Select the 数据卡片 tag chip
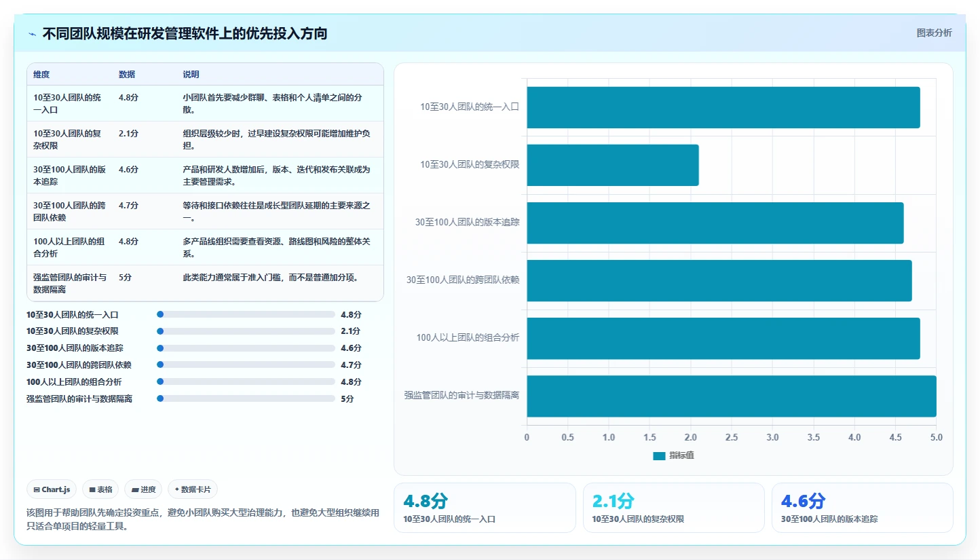Viewport: 980px width, 560px height. click(193, 489)
